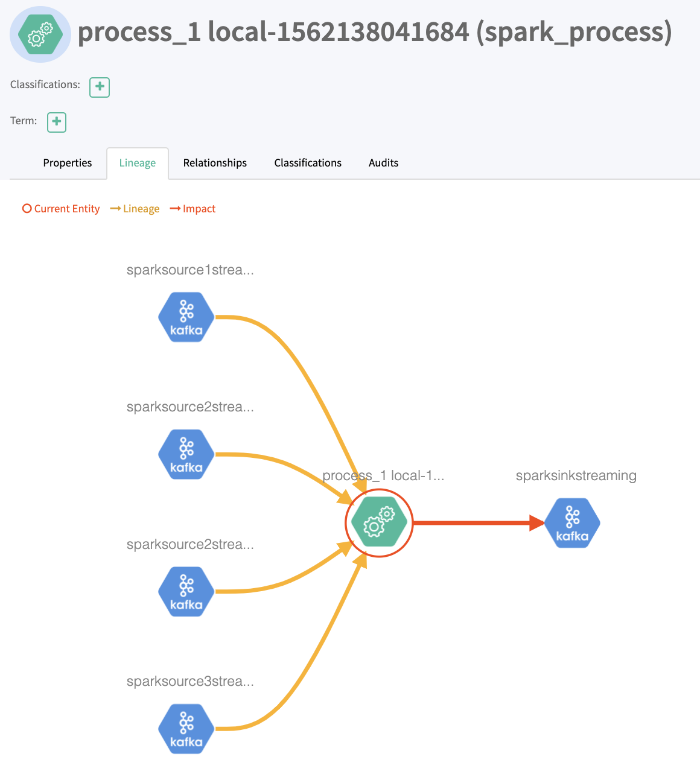The image size is (700, 783).
Task: Select the Lineage tab
Action: click(137, 163)
